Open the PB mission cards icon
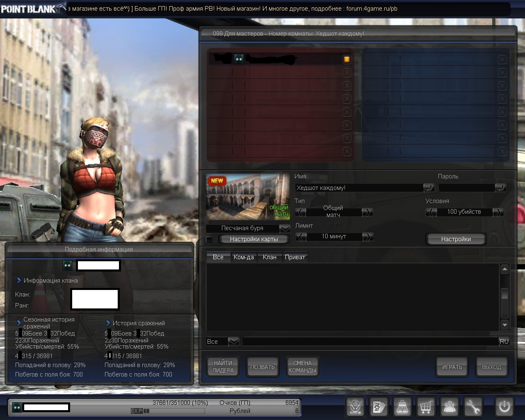Screen dimensions: 525x420 379,407
